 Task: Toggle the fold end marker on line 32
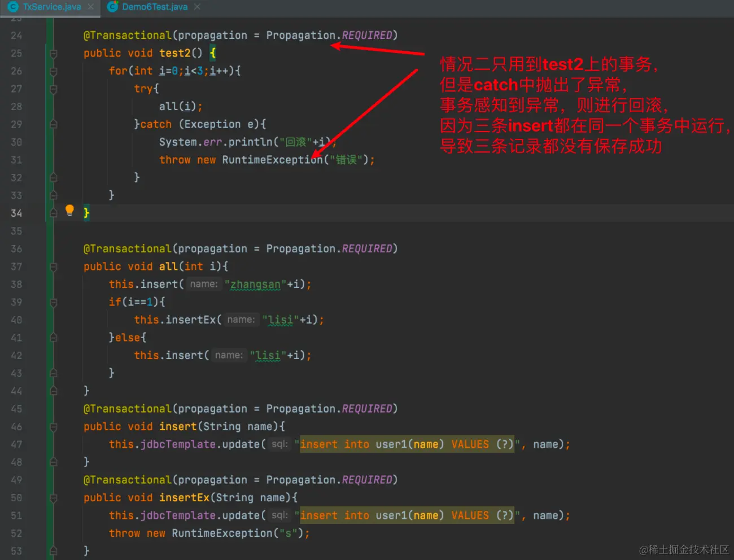[54, 178]
